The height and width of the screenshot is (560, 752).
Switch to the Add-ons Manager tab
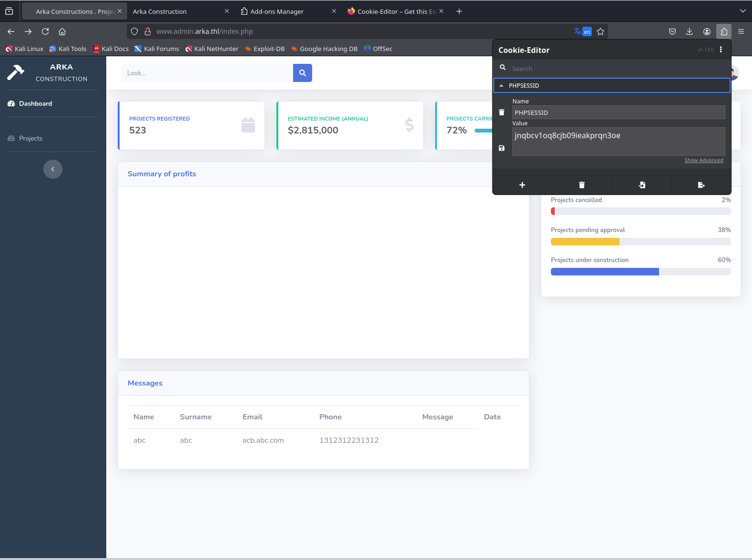pos(277,11)
